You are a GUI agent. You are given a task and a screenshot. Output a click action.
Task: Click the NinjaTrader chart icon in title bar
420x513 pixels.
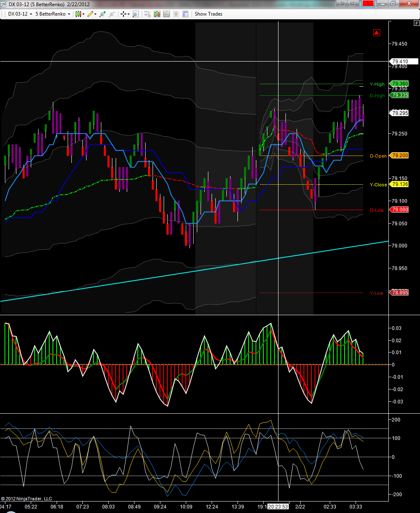click(x=4, y=4)
